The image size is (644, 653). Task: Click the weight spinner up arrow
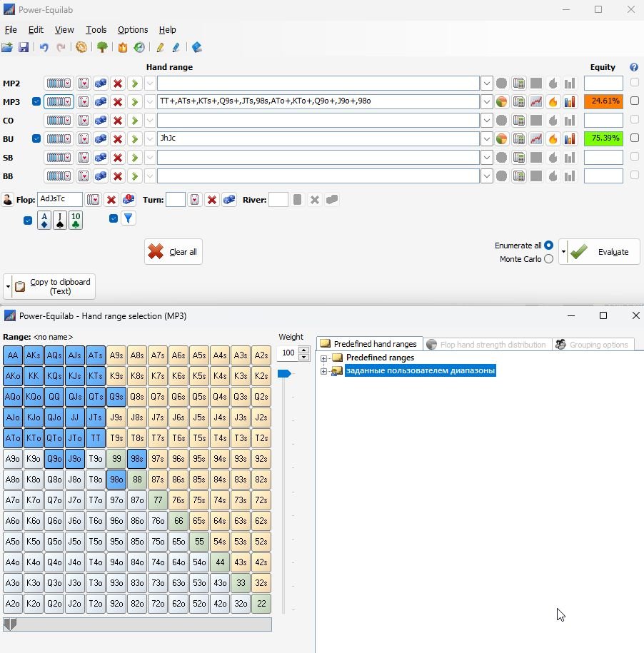[304, 350]
